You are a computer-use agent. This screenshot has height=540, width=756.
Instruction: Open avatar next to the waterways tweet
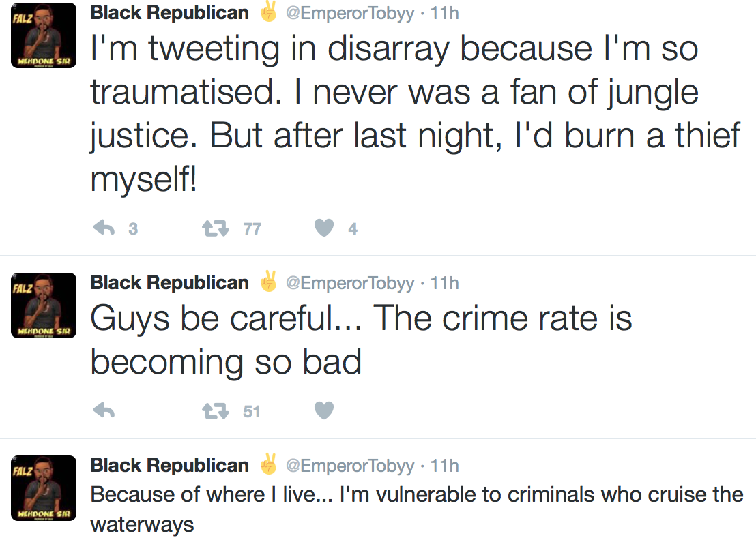click(44, 488)
